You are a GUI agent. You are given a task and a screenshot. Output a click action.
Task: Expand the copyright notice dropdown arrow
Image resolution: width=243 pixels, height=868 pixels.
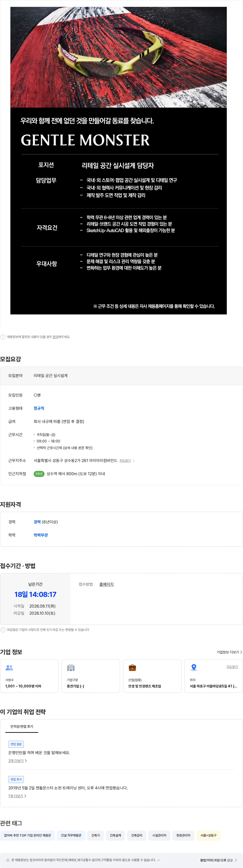(158, 860)
